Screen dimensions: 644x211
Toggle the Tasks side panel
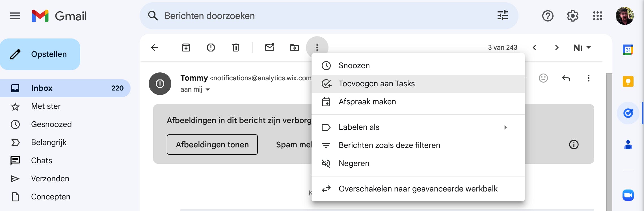click(628, 113)
